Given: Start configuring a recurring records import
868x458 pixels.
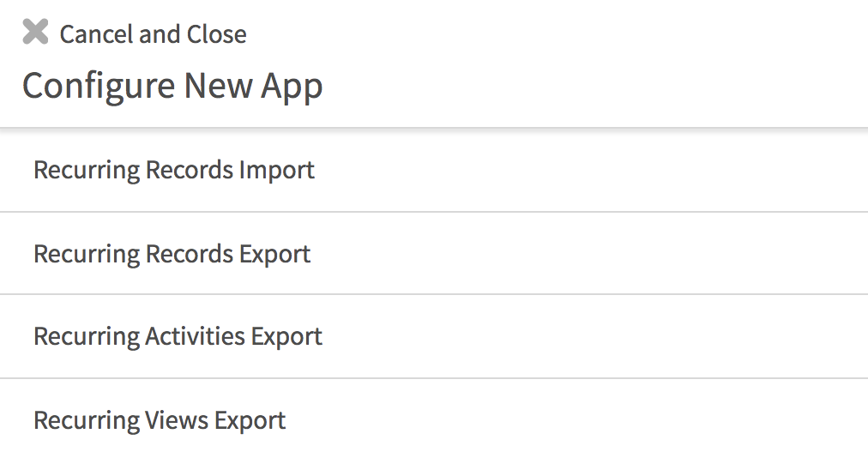Looking at the screenshot, I should [174, 170].
